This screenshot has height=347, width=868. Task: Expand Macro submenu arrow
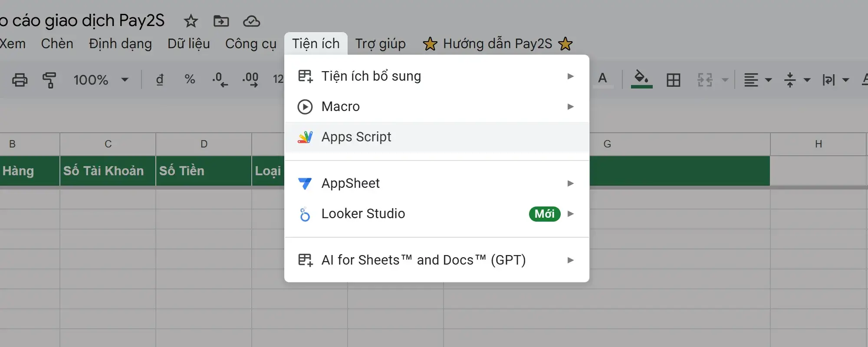click(571, 107)
